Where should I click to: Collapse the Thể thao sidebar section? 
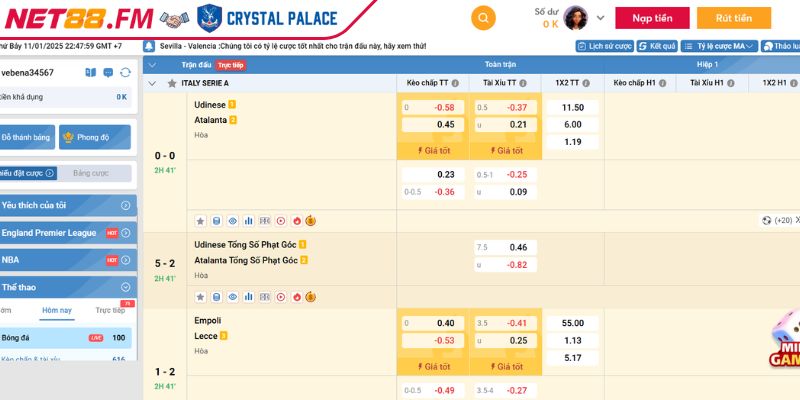[x=125, y=287]
